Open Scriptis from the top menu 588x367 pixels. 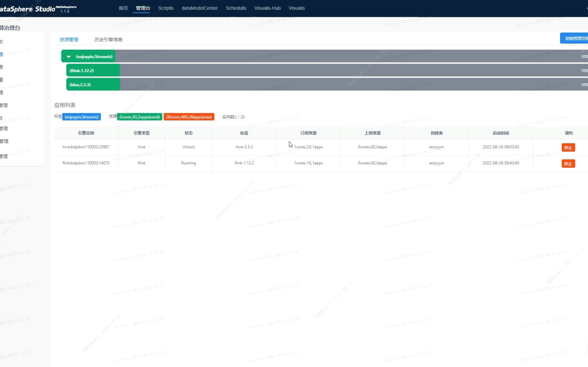[x=166, y=8]
